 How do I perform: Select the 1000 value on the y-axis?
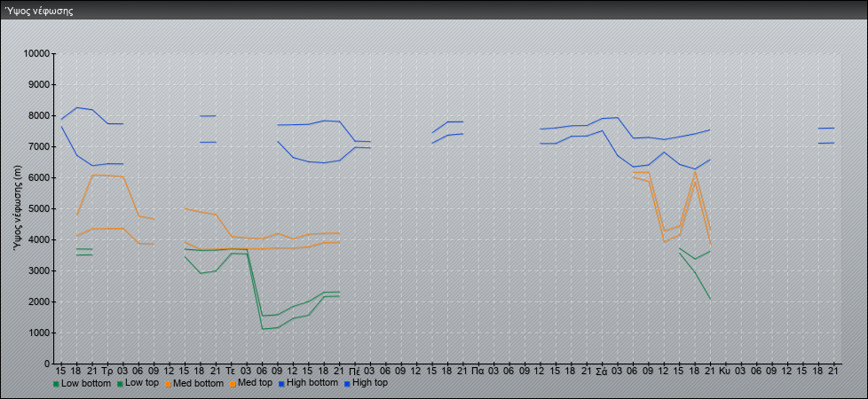coord(39,332)
